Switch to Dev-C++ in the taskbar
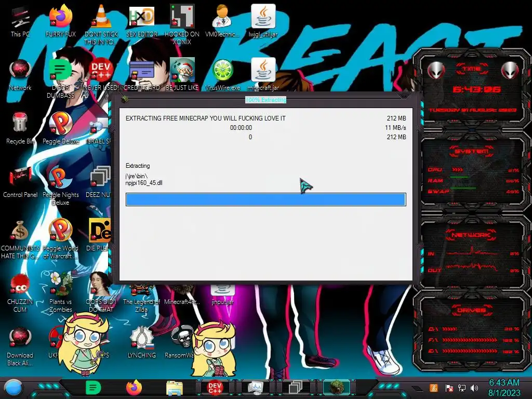Image resolution: width=532 pixels, height=399 pixels. (215, 388)
